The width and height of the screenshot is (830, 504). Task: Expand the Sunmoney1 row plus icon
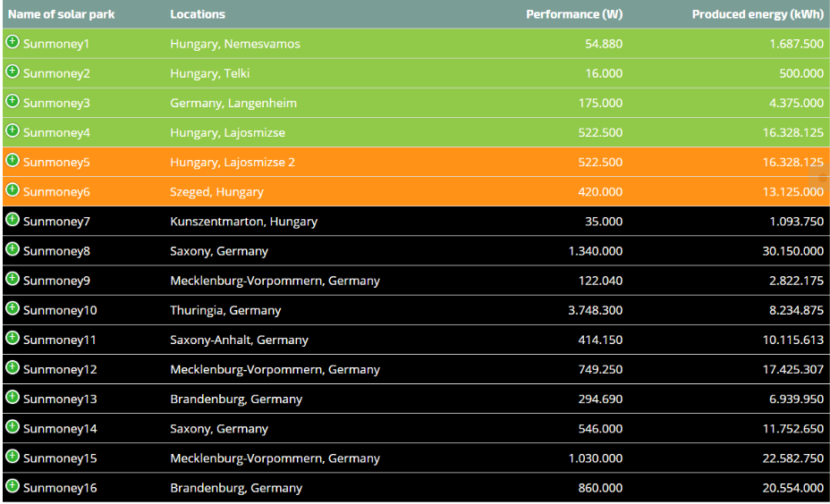point(13,42)
